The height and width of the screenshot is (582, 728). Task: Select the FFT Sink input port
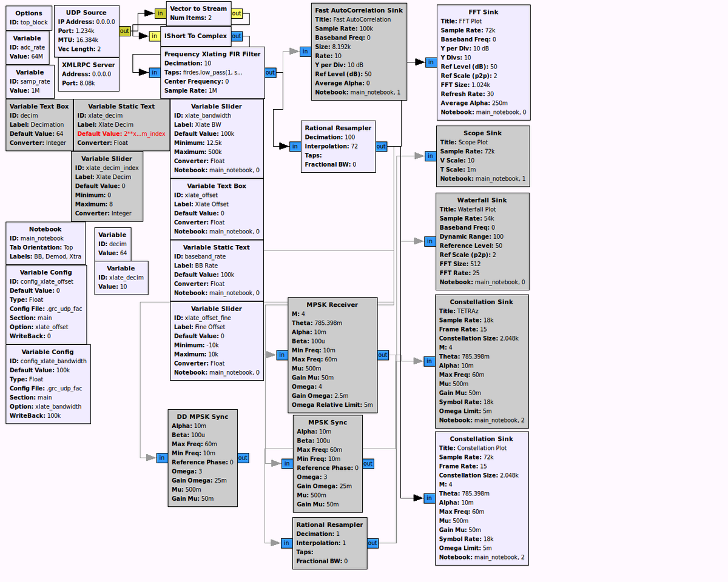pos(430,62)
